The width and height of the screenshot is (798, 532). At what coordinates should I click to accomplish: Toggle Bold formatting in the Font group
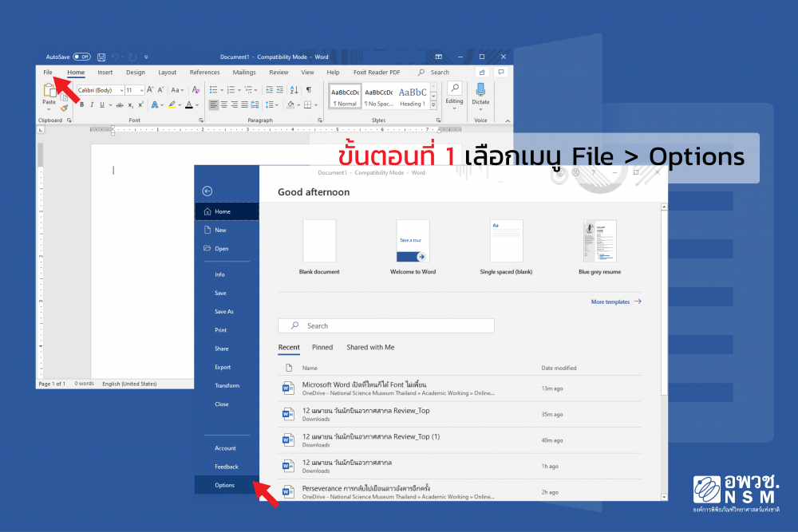coord(81,104)
